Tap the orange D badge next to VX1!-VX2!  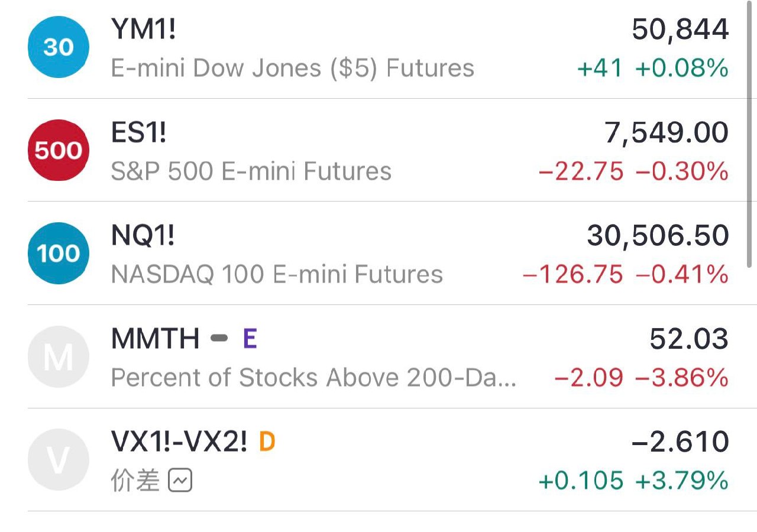click(267, 442)
